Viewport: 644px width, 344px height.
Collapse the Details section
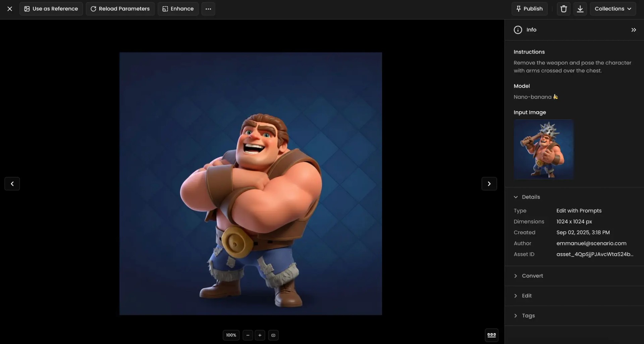[x=516, y=197]
